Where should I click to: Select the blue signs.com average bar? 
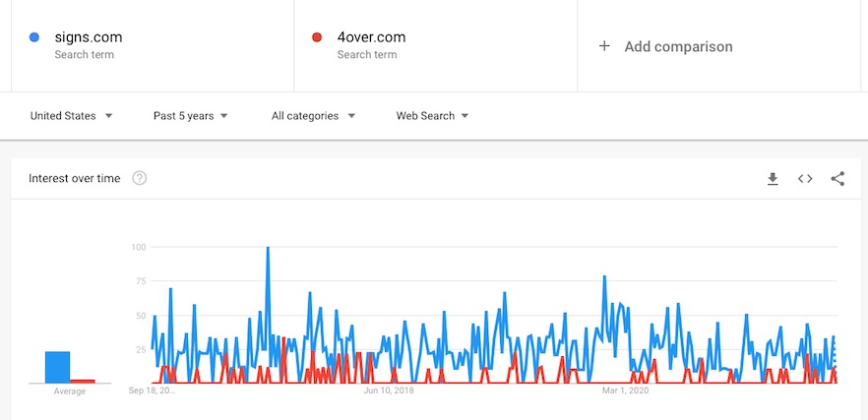coord(57,367)
